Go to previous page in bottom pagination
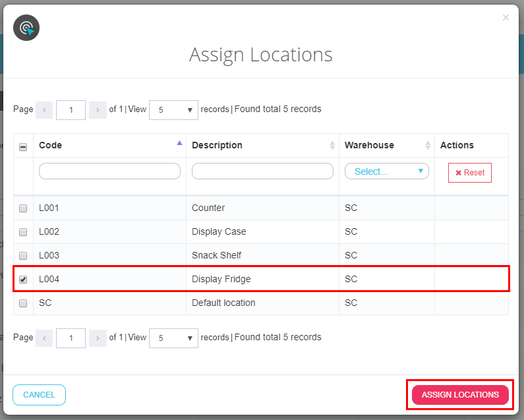The height and width of the screenshot is (420, 524). click(x=44, y=338)
